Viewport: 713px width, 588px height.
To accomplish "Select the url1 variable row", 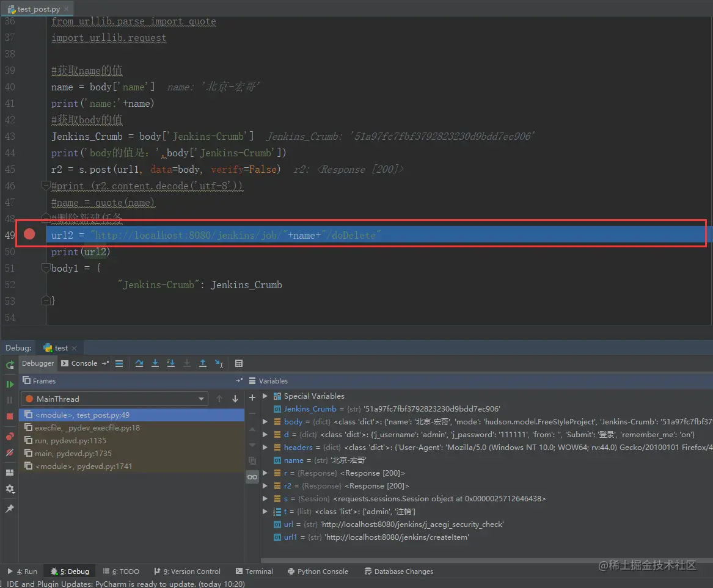I will [x=486, y=537].
